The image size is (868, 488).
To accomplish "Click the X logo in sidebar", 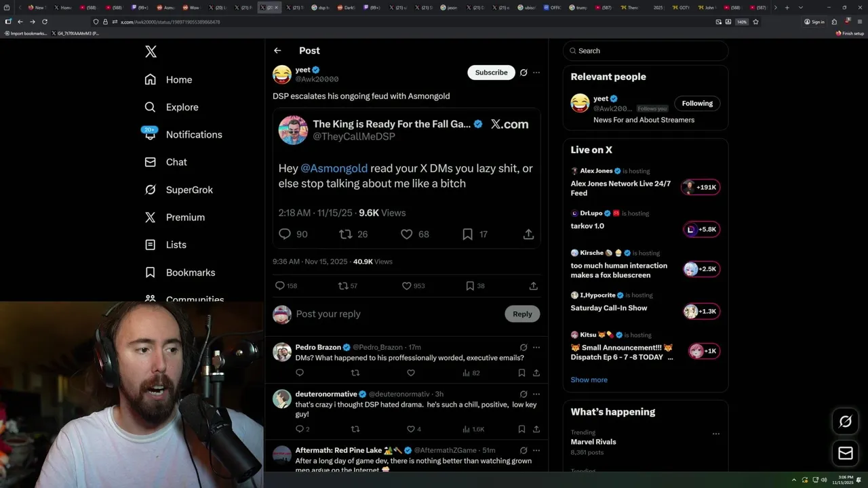I will (x=151, y=52).
